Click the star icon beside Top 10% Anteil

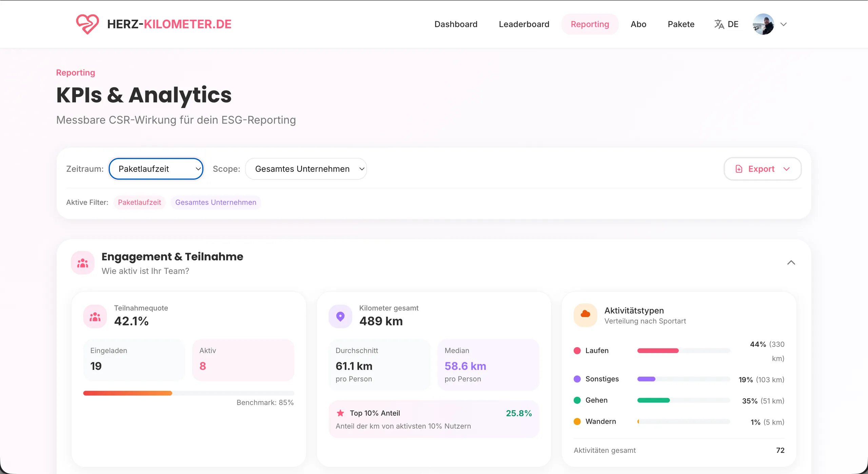[x=340, y=413]
